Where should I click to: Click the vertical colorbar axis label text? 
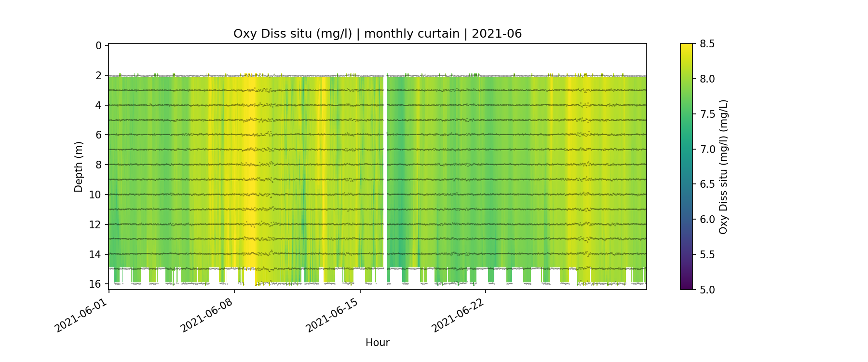[x=723, y=167]
